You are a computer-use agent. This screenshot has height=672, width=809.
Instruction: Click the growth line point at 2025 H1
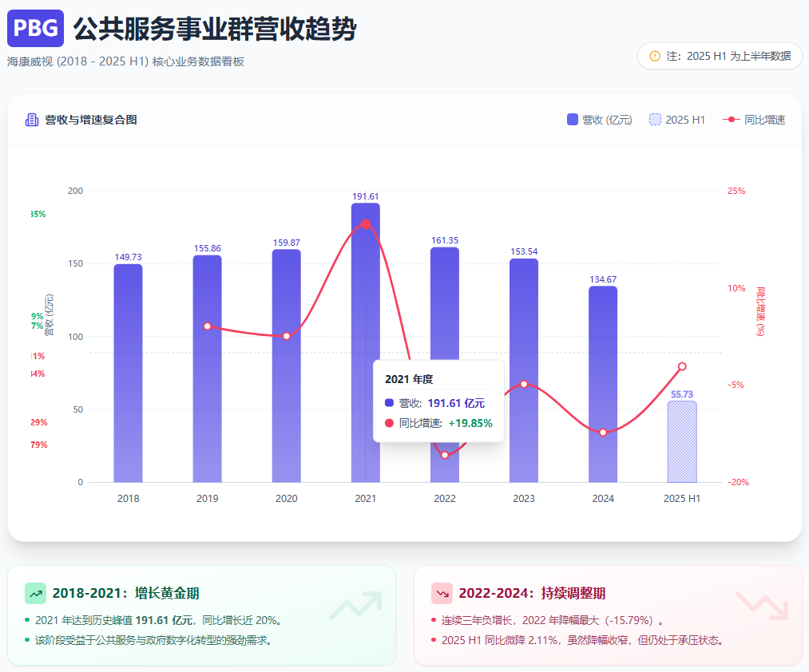coord(682,366)
